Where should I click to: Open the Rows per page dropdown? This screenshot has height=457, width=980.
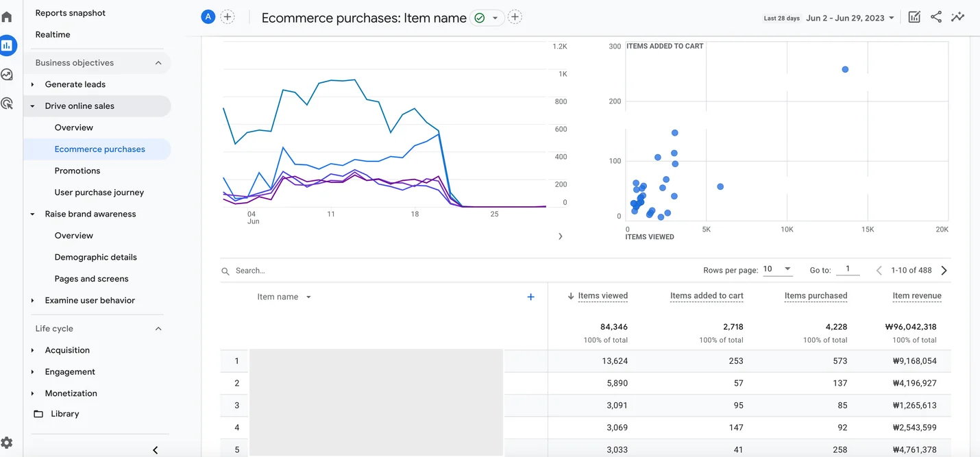777,269
